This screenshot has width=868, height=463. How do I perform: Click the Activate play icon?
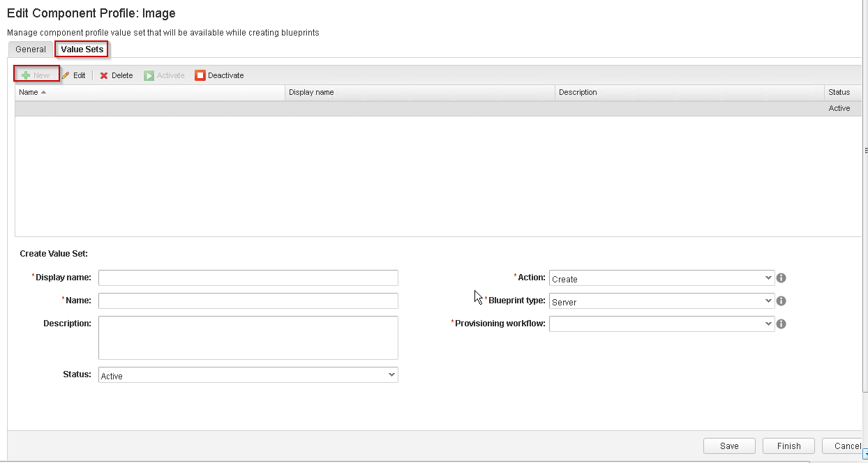(x=149, y=75)
